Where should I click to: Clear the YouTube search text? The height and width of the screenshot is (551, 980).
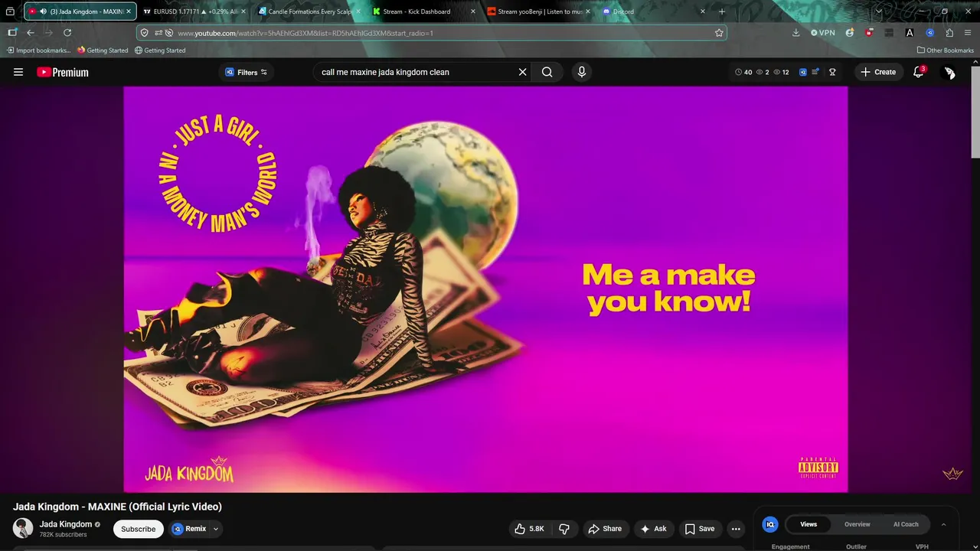[x=522, y=72]
